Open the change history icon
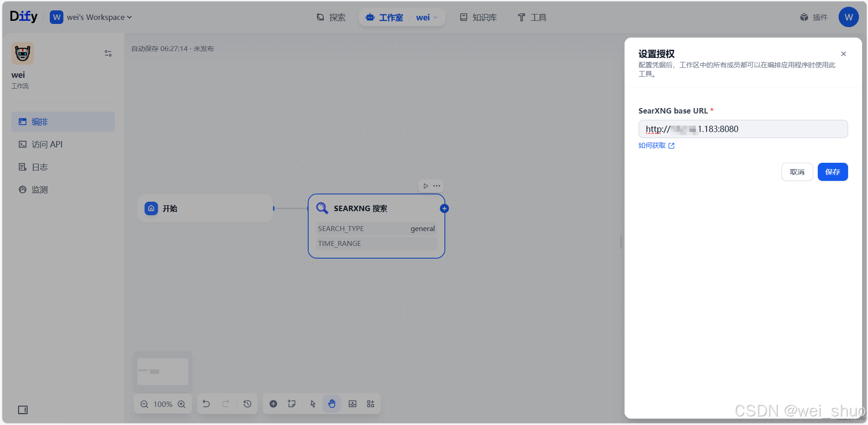 click(248, 404)
